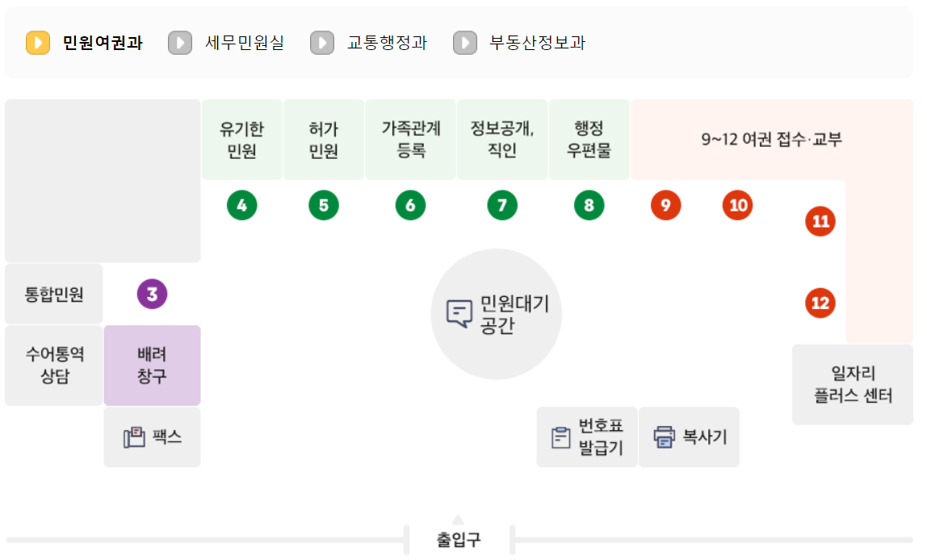
Task: Expand the arrow beside 부동산정보과
Action: [x=465, y=43]
